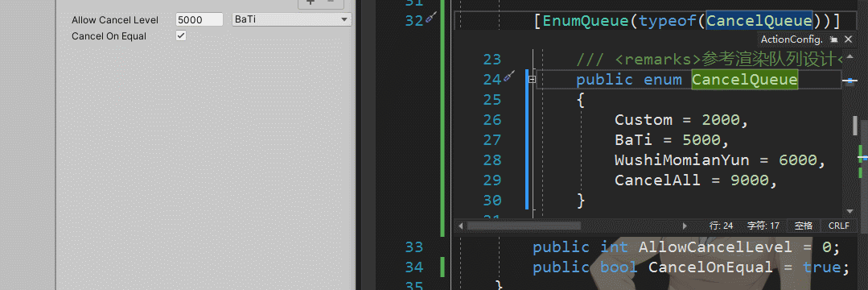Click the pin icon beside the ActionConfig peek tab
The height and width of the screenshot is (290, 868).
834,39
